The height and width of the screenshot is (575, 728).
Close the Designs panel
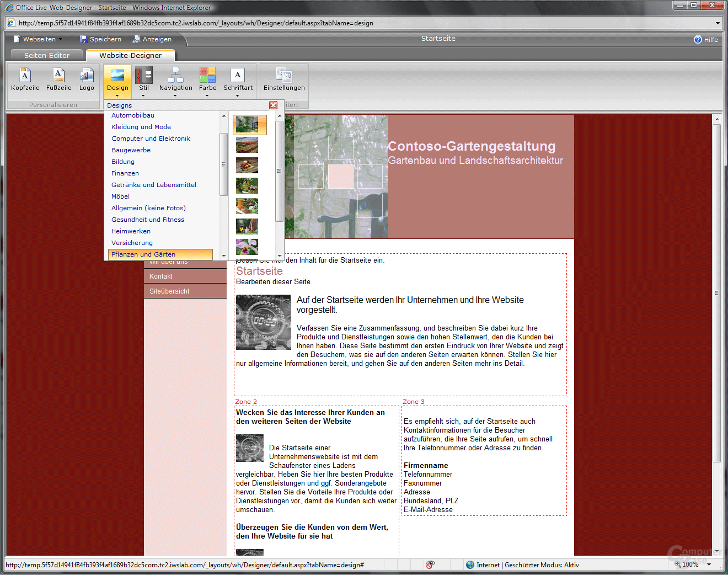(x=273, y=105)
